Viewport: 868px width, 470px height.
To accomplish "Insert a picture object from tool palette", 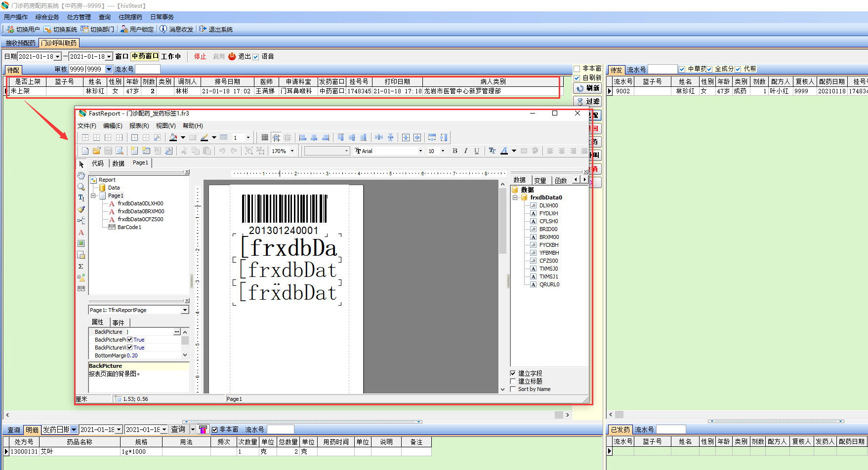I will (x=82, y=243).
